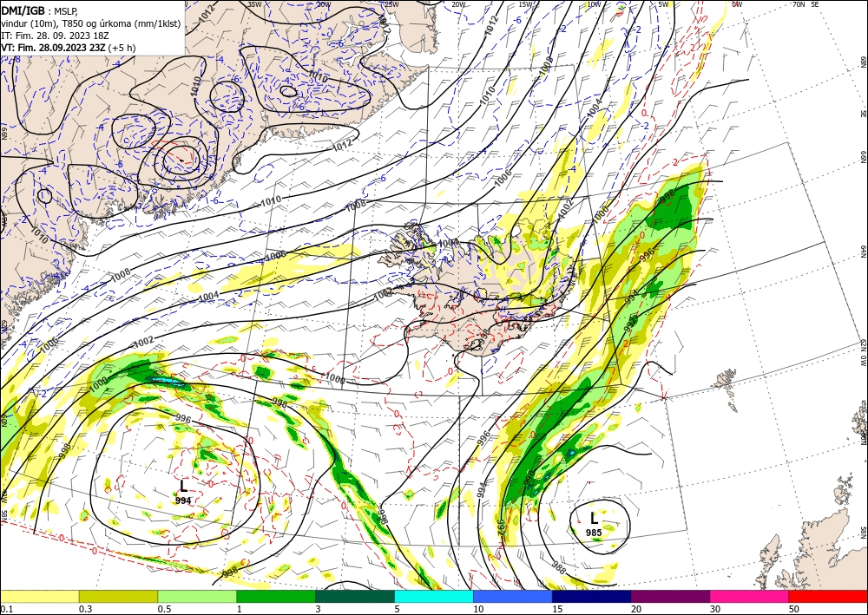Click the '5W' longitude label
This screenshot has height=615, width=868.
point(663,4)
